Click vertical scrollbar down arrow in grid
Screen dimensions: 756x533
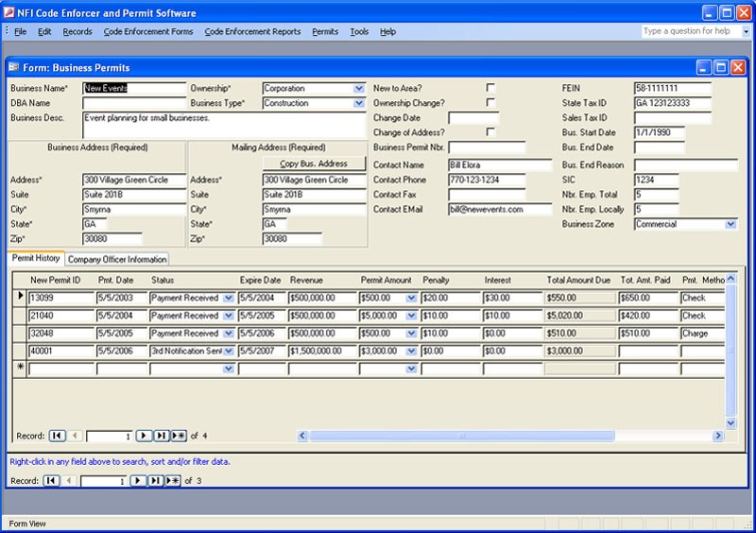click(x=730, y=423)
